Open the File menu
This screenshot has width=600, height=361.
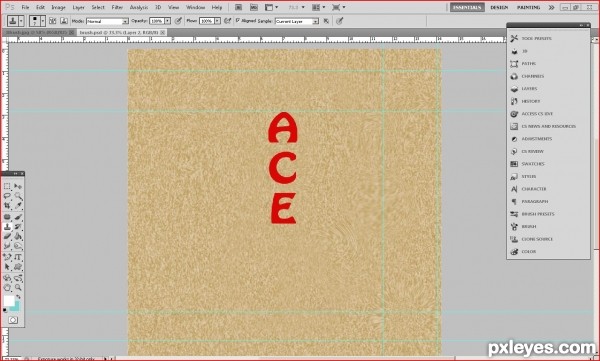[x=25, y=7]
